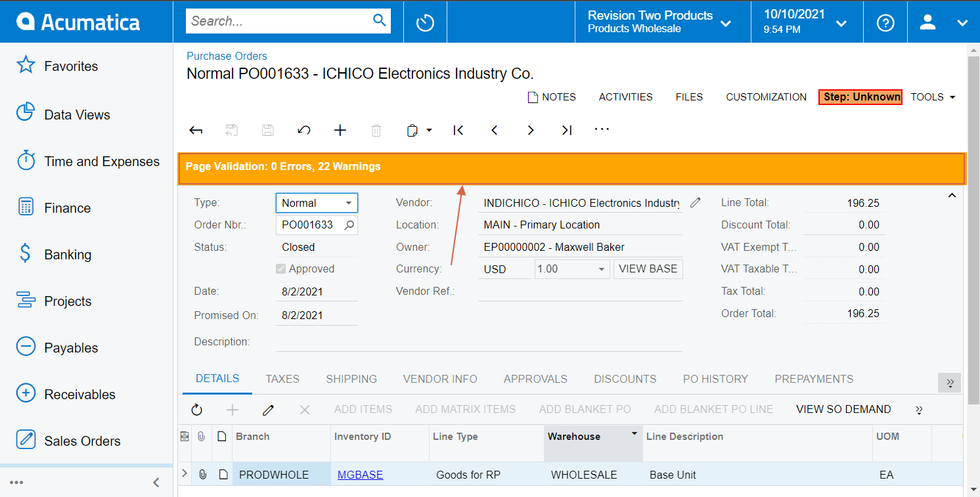
Task: Show more grid toolbar commands
Action: [x=919, y=410]
